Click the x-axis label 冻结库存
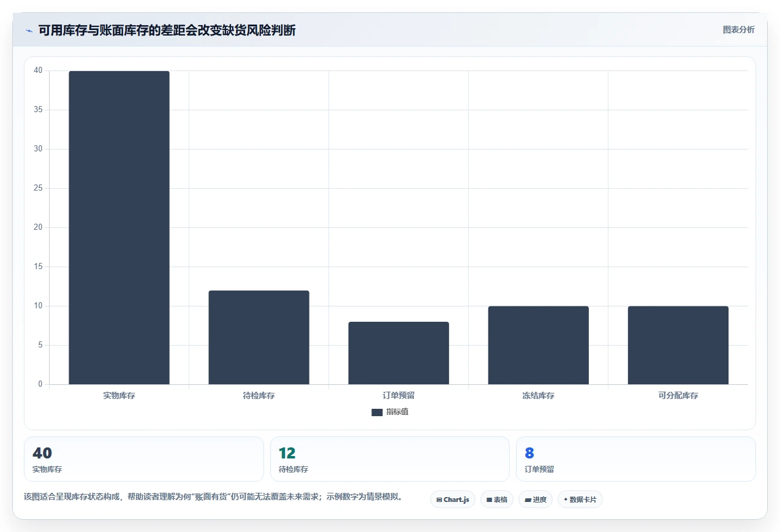The width and height of the screenshot is (780, 532). (x=538, y=396)
